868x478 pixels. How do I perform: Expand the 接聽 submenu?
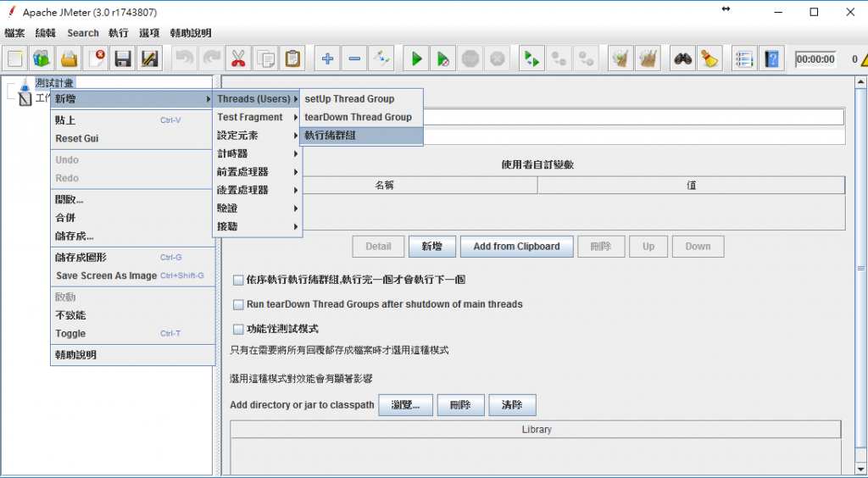tap(258, 227)
